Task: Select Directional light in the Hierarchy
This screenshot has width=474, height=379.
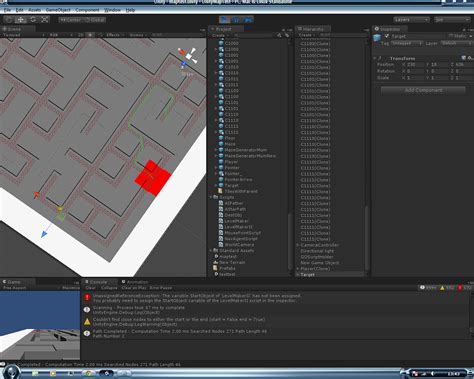Action: 317,251
